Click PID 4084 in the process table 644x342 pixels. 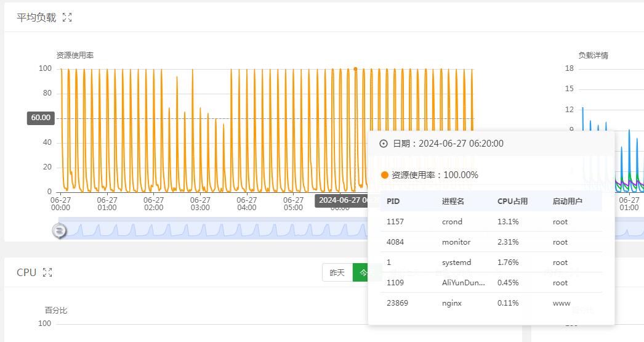click(395, 242)
